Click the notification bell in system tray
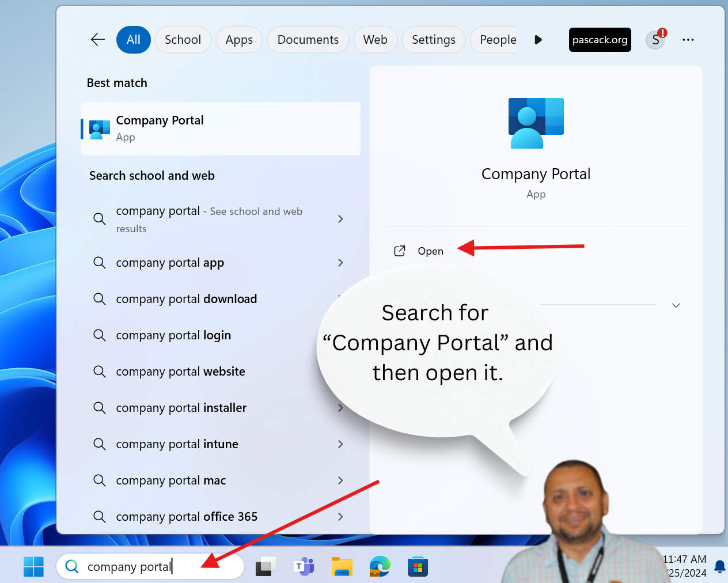This screenshot has height=583, width=728. tap(719, 567)
